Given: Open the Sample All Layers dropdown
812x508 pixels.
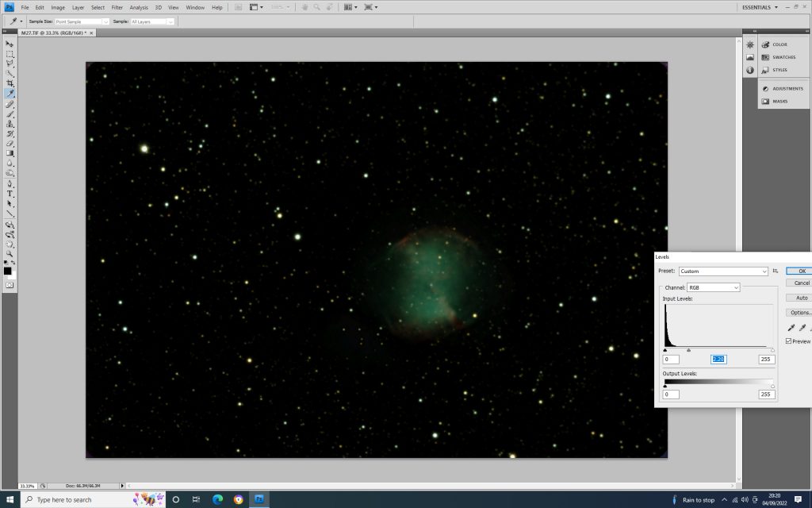Looking at the screenshot, I should click(152, 21).
